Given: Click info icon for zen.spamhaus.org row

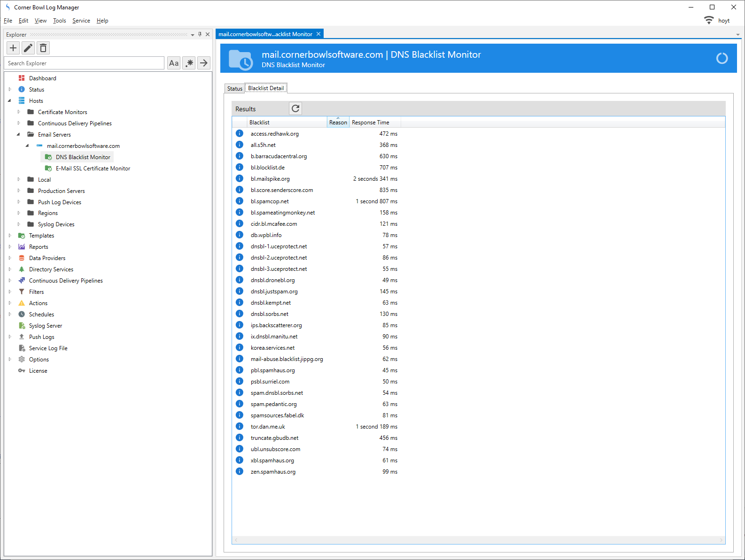Looking at the screenshot, I should [240, 471].
